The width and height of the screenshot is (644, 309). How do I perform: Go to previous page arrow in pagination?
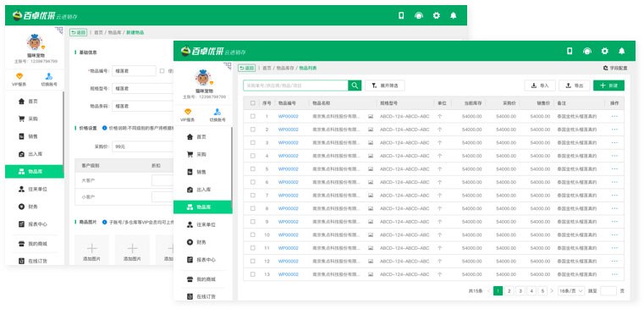pyautogui.click(x=488, y=291)
